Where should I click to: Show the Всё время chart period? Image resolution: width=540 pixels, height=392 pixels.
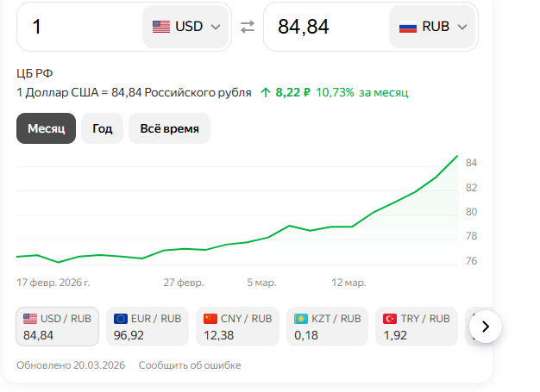click(169, 128)
